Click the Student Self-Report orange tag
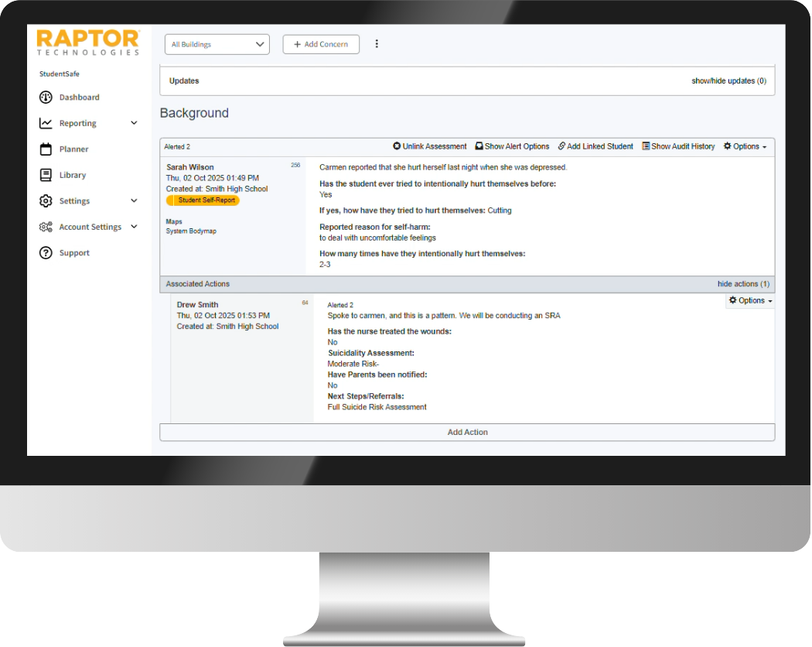The width and height of the screenshot is (812, 647). pos(203,200)
